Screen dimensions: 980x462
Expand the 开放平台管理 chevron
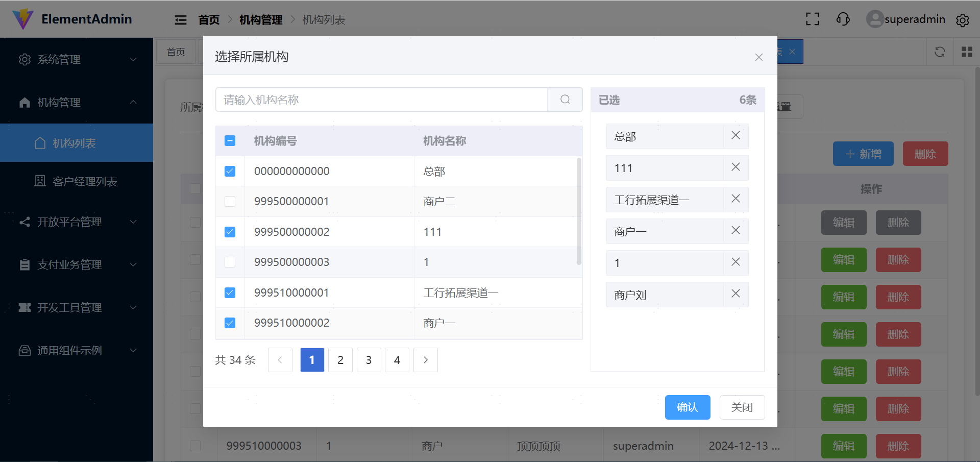[x=133, y=222]
